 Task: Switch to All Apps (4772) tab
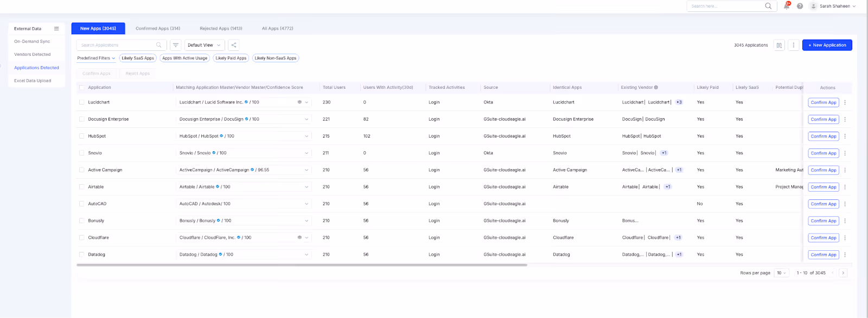click(278, 28)
